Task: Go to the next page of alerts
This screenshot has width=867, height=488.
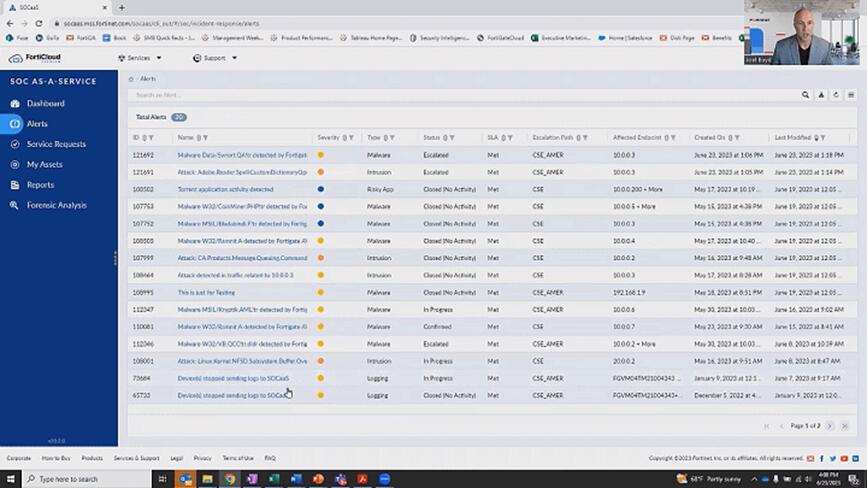Action: tap(830, 426)
